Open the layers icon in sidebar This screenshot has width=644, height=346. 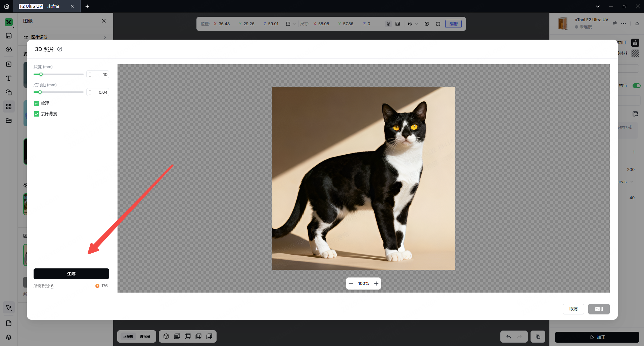tap(9, 337)
